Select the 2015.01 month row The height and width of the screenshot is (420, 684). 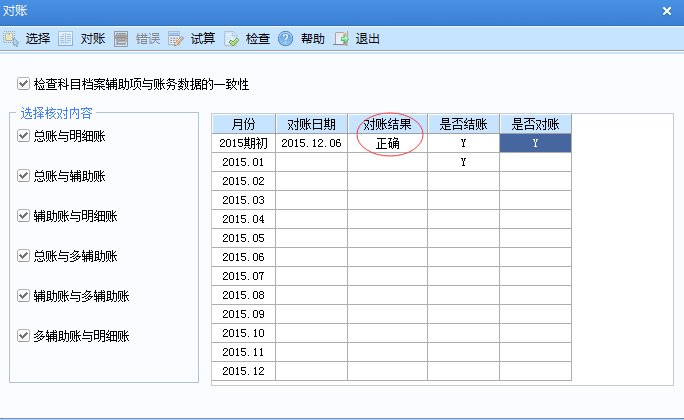point(243,162)
